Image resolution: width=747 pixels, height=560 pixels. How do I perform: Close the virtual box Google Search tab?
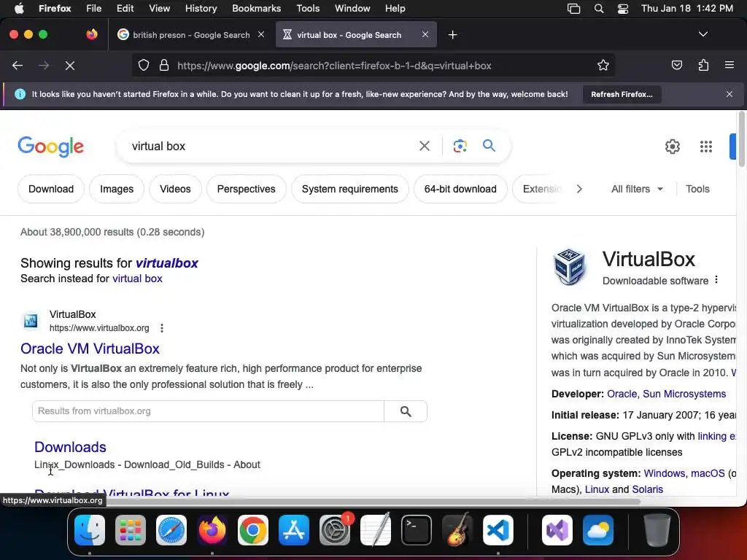[425, 34]
